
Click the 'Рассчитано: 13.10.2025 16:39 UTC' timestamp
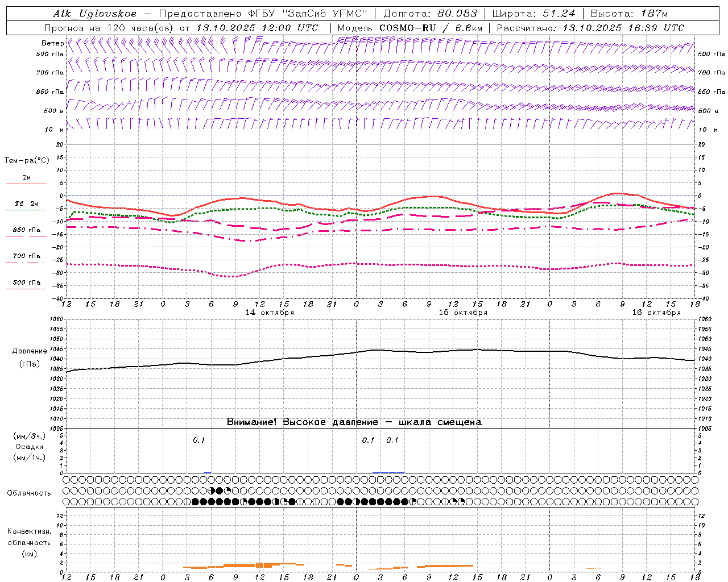tap(590, 28)
